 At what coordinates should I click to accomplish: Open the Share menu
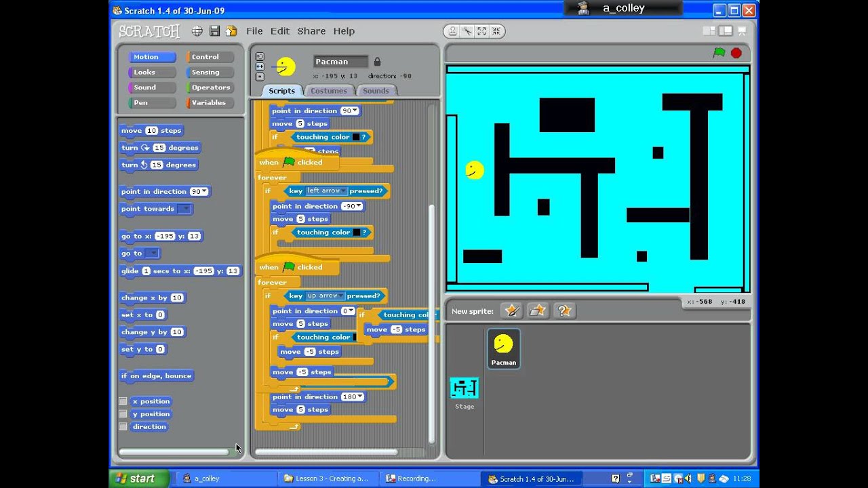(x=311, y=31)
